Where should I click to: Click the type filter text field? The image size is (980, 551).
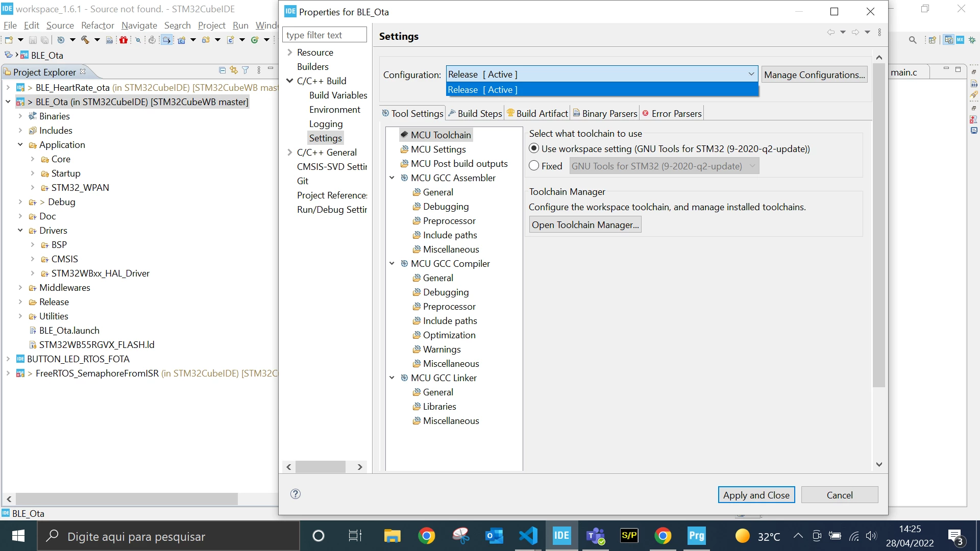coord(325,35)
